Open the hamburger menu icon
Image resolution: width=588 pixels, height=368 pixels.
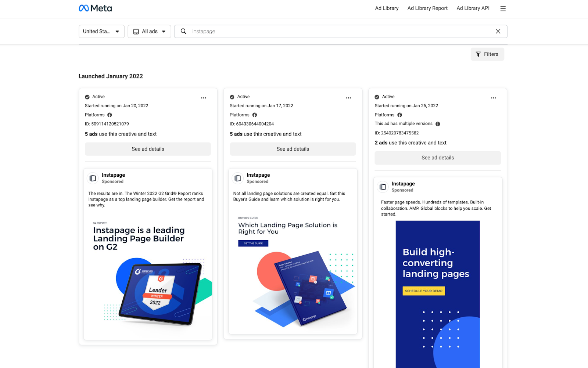tap(503, 8)
